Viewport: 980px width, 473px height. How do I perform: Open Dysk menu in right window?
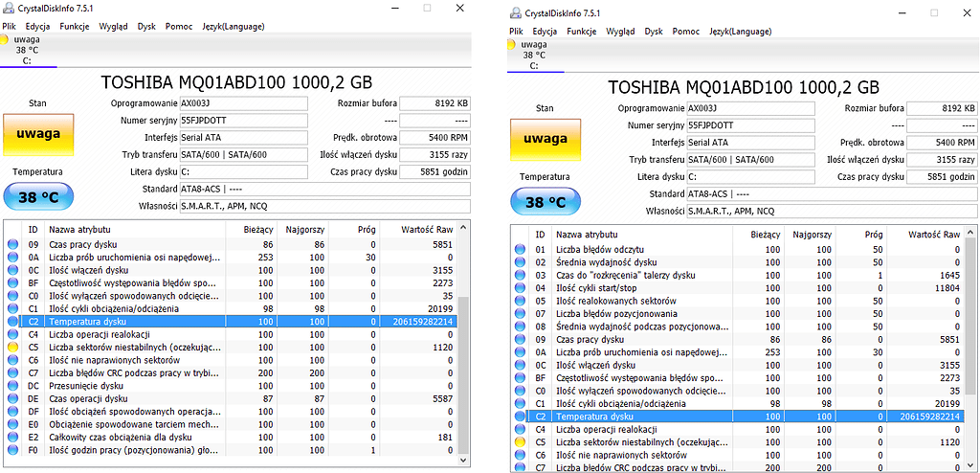coord(654,32)
